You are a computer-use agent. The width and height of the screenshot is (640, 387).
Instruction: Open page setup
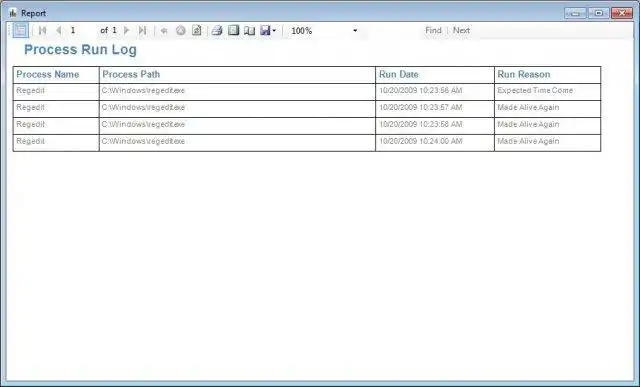pyautogui.click(x=249, y=31)
